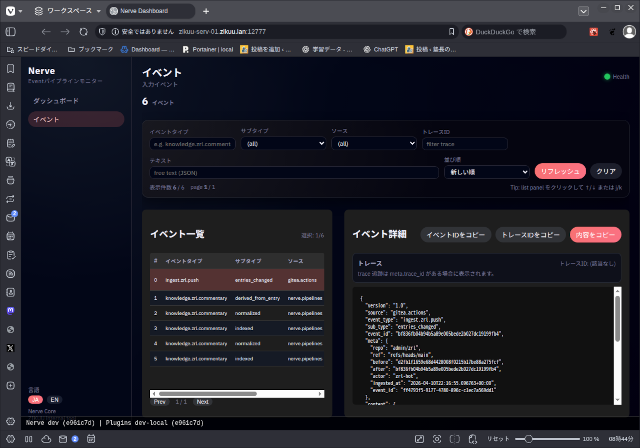
Task: Open the sidebar settings gear icon
Action: pos(10,420)
